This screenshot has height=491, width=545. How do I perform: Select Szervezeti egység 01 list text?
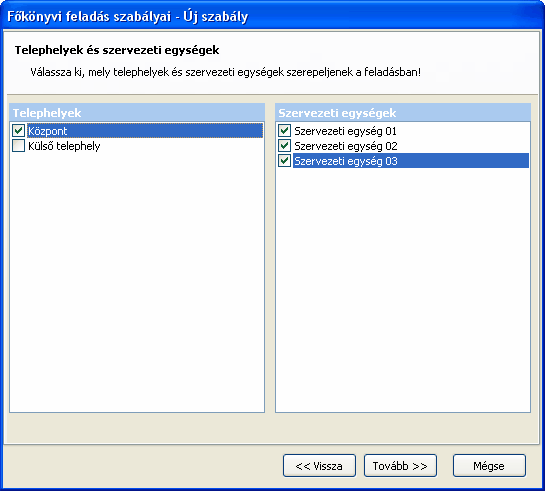[345, 131]
